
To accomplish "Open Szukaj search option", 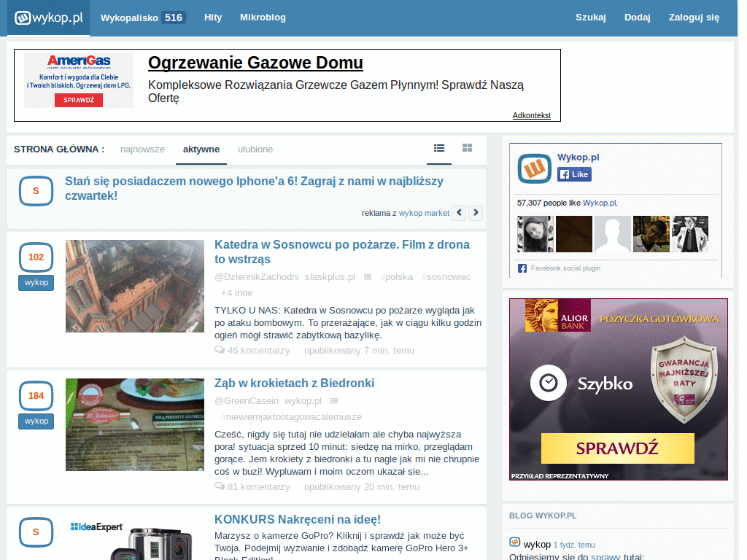I will click(591, 17).
